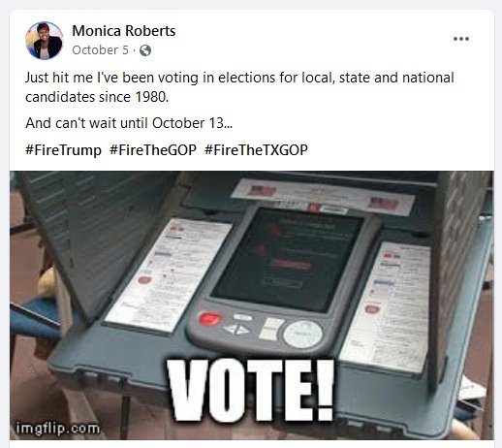Open Monica Roberts' profile picture
502x448 pixels.
click(45, 41)
